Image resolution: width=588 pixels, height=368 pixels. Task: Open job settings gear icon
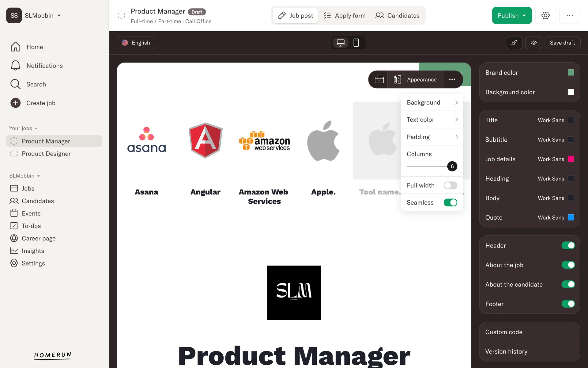(545, 15)
